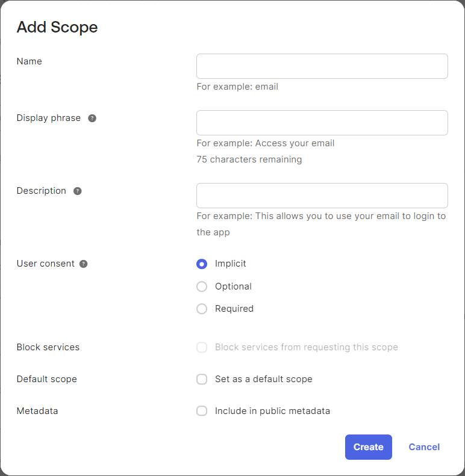Select the Optional consent radio button
Viewport: 465px width, 476px height.
click(202, 286)
